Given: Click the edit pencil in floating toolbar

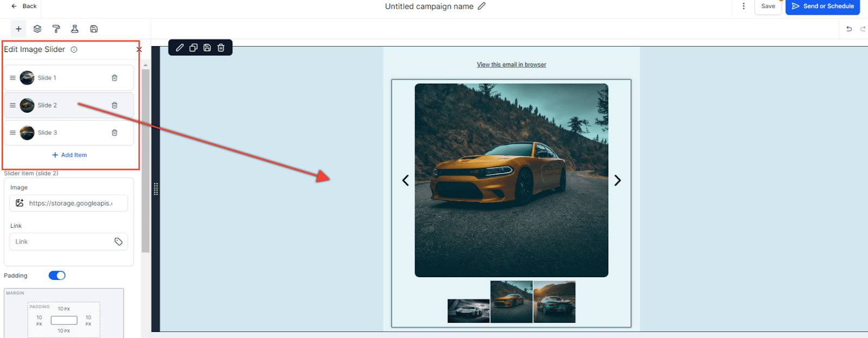Looking at the screenshot, I should (x=180, y=48).
